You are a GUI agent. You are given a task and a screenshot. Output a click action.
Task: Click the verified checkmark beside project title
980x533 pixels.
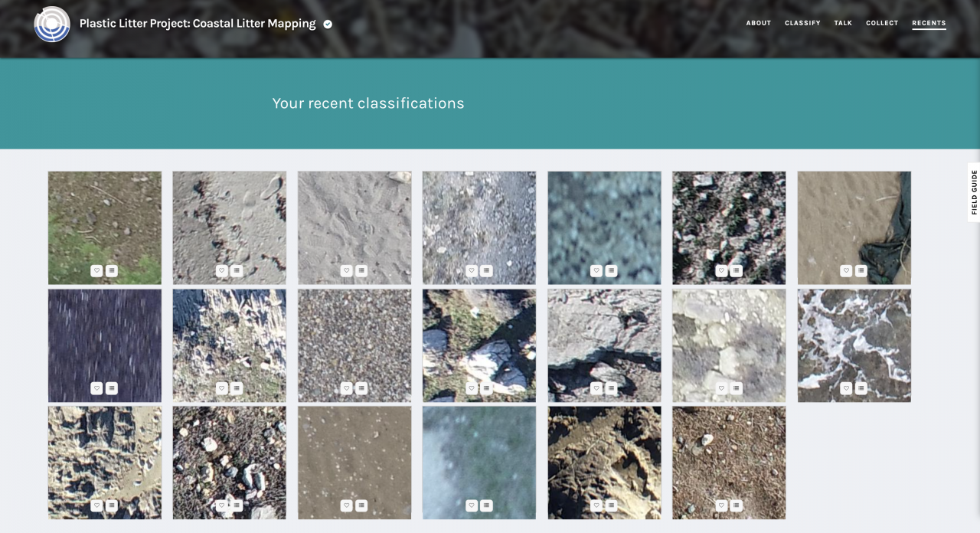[x=328, y=24]
